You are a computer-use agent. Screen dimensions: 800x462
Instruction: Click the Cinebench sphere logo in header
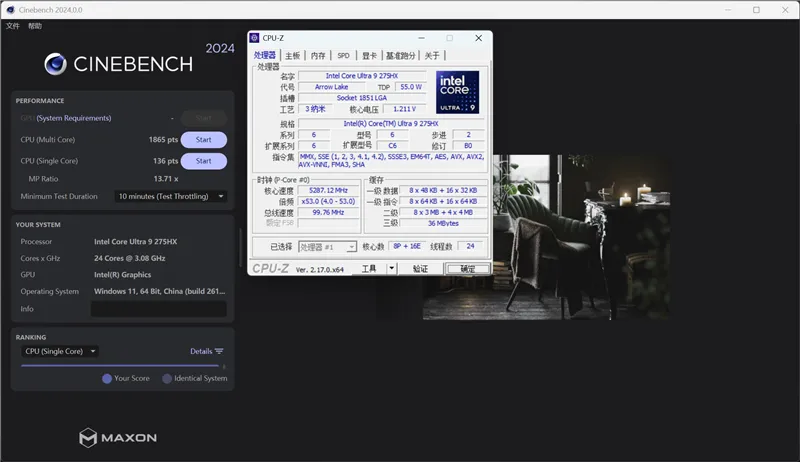click(x=55, y=64)
